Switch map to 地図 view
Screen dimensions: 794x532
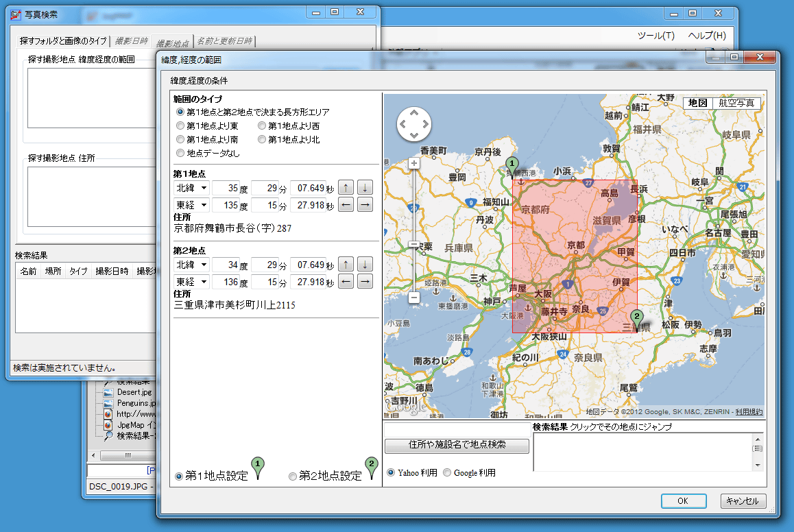[x=697, y=103]
